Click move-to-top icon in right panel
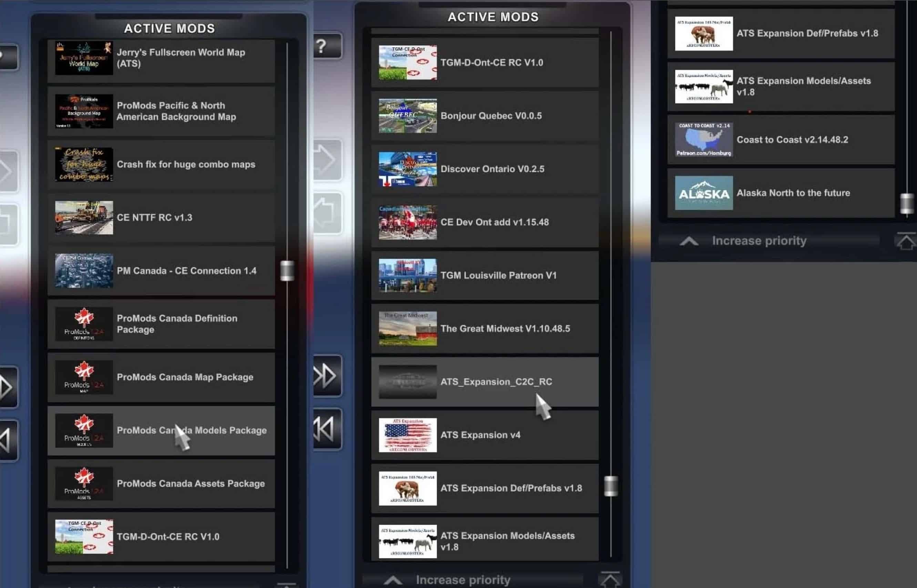The image size is (917, 588). click(x=906, y=241)
